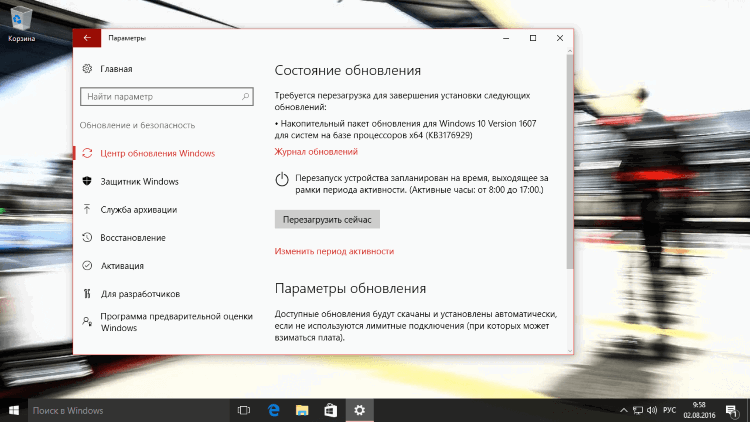Screen dimensions: 750x422
Task: Minimize the Параметры window
Action: (506, 38)
